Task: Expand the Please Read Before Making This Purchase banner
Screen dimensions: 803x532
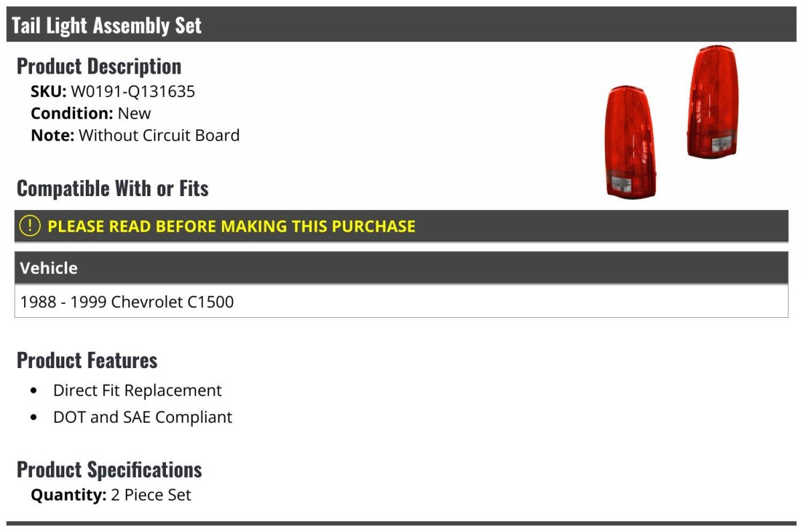Action: [x=401, y=226]
